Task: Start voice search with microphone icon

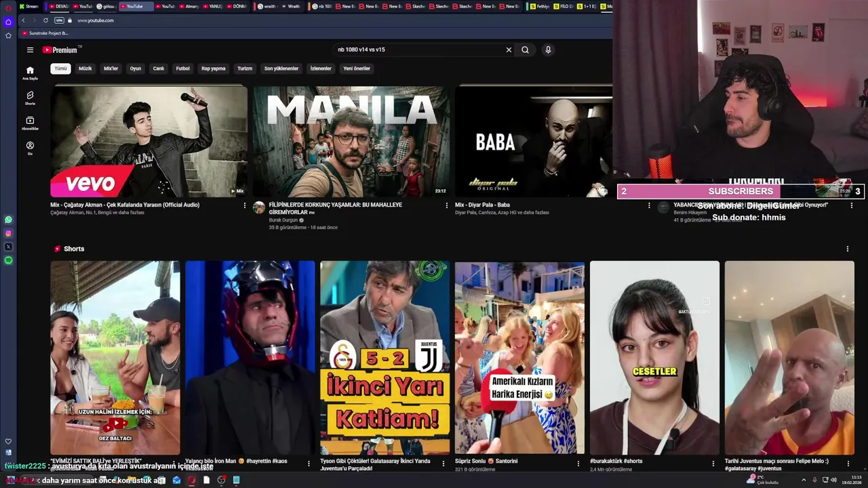Action: pyautogui.click(x=548, y=49)
